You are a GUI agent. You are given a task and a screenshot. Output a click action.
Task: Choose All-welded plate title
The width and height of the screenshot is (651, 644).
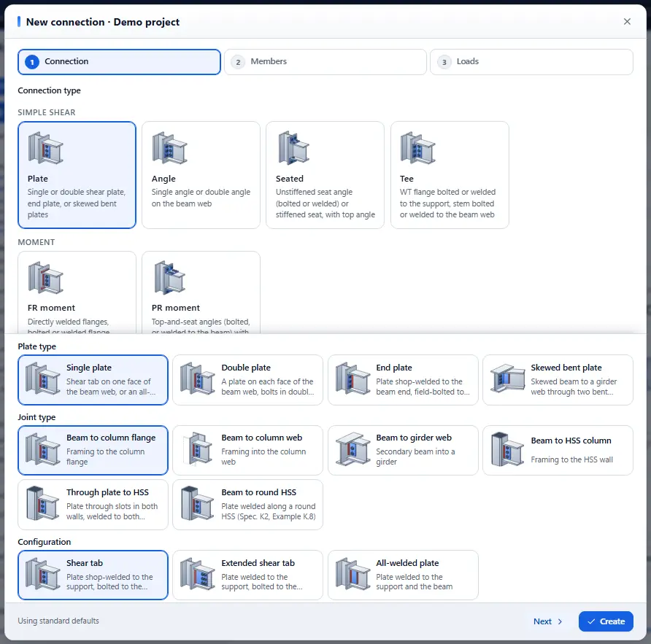407,562
